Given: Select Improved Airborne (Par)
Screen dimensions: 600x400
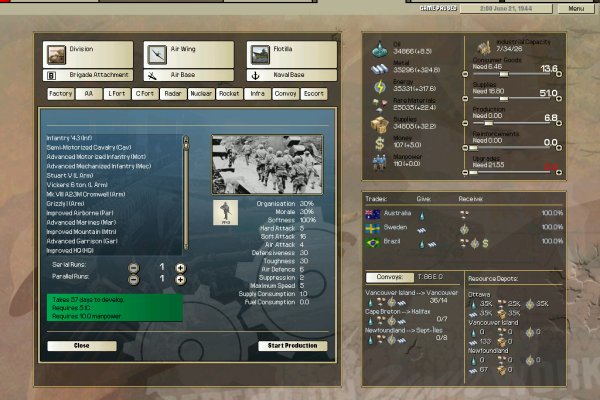Looking at the screenshot, I should (80, 213).
